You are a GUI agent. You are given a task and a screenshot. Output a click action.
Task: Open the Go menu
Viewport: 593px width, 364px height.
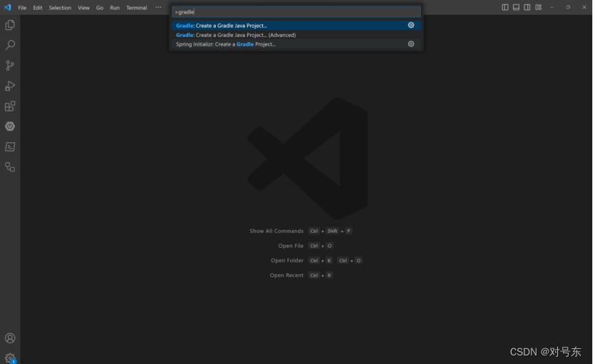point(99,8)
